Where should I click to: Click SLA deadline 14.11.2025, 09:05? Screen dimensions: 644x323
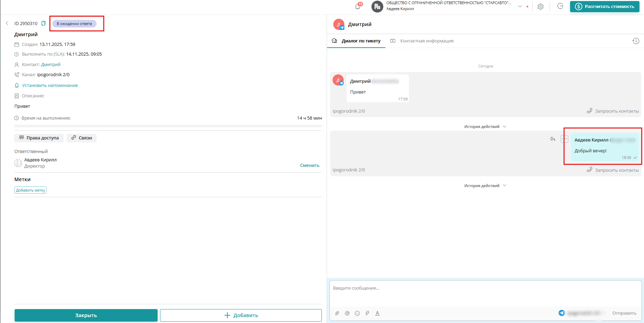point(84,54)
